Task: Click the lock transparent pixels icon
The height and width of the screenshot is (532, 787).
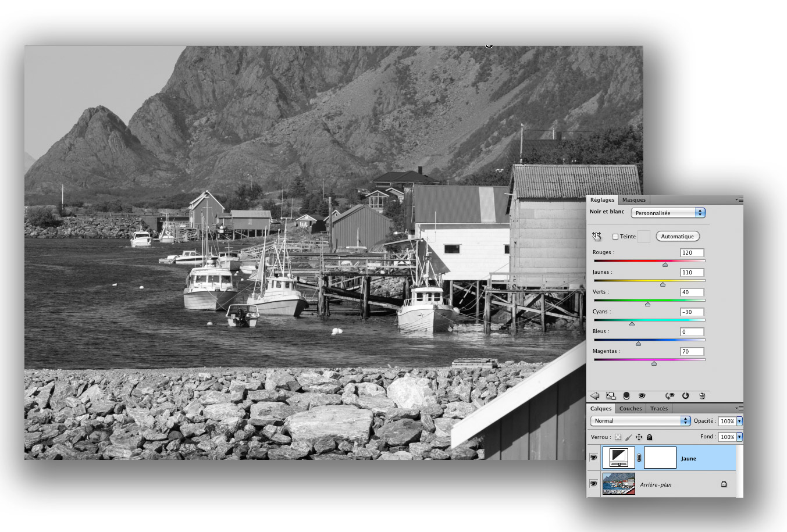Action: 618,437
